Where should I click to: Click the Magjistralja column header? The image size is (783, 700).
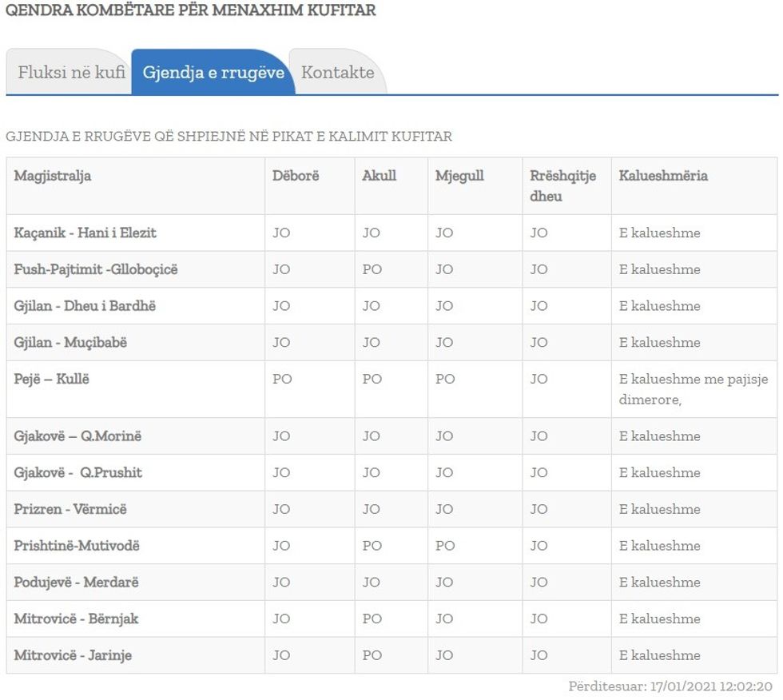click(53, 176)
